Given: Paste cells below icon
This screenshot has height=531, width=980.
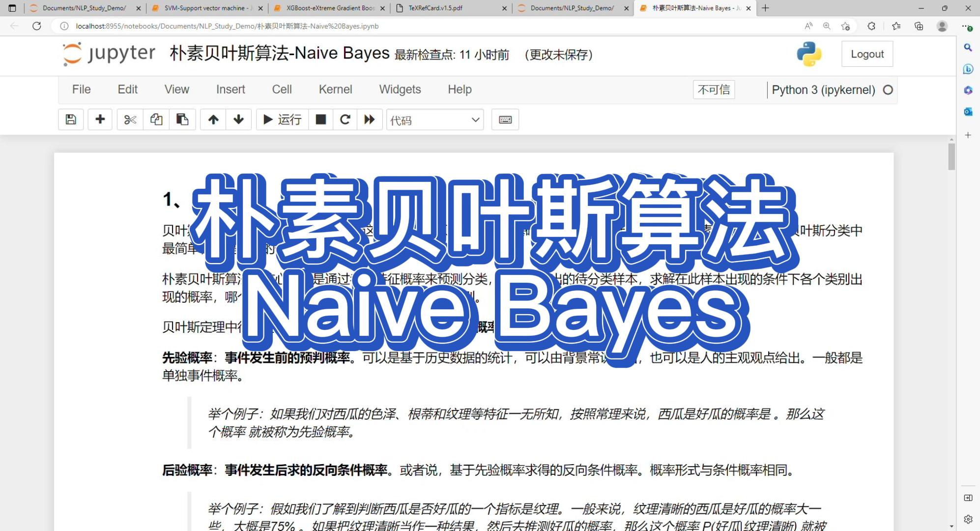Looking at the screenshot, I should tap(182, 119).
